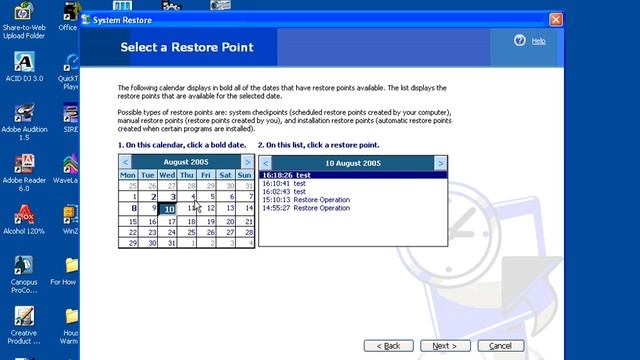Open the Help link

[x=538, y=41]
